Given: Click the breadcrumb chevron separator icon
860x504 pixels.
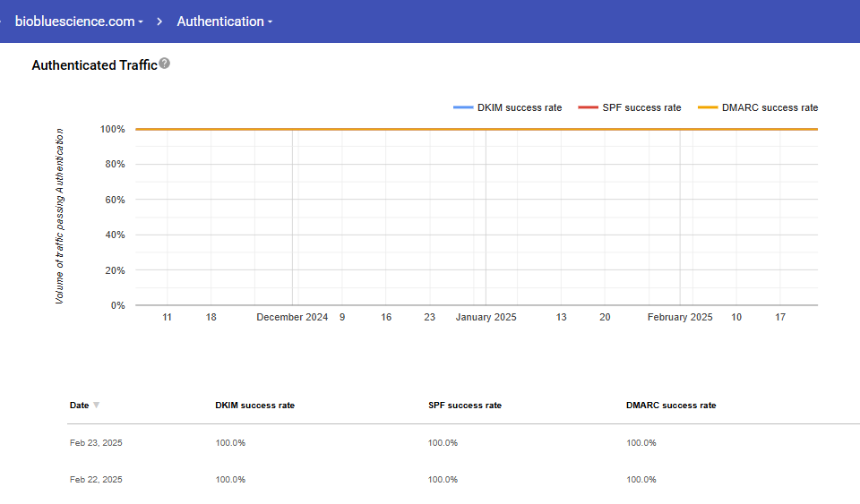Looking at the screenshot, I should coord(159,21).
